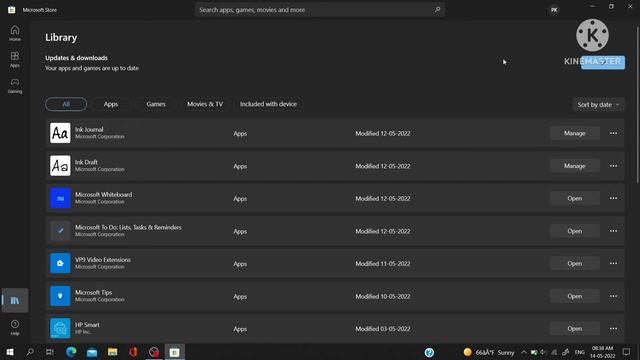The width and height of the screenshot is (640, 360).
Task: Click the Microsoft To Do app icon
Action: click(60, 231)
